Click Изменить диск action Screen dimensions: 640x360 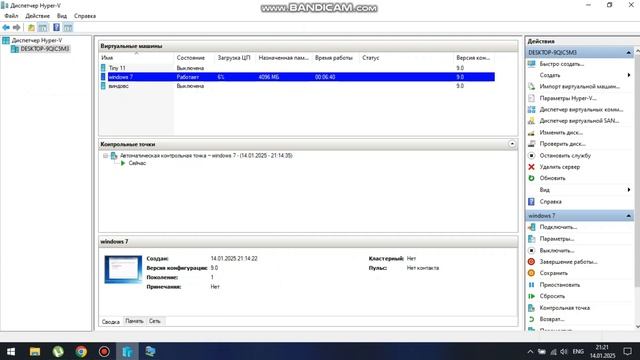(x=561, y=133)
